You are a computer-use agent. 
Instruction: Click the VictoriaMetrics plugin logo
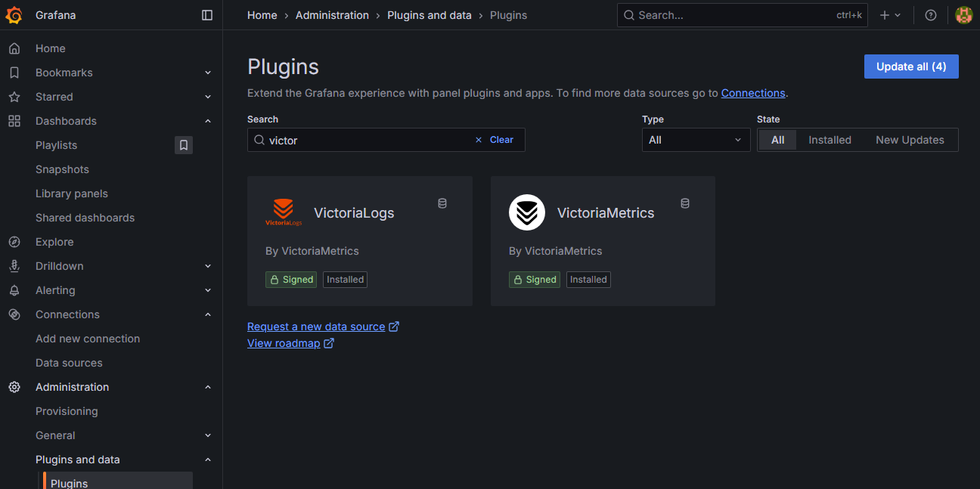coord(527,213)
